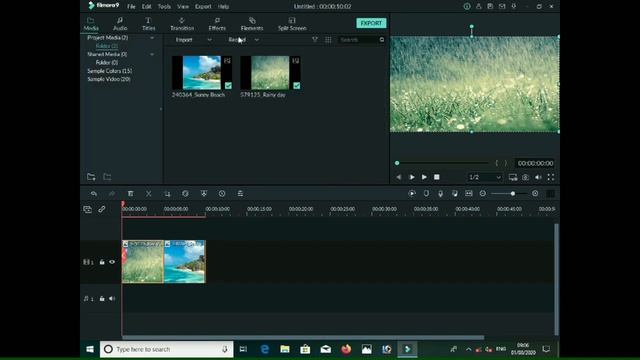Adjust preview volume speaker icon
This screenshot has height=360, width=640.
pos(538,177)
